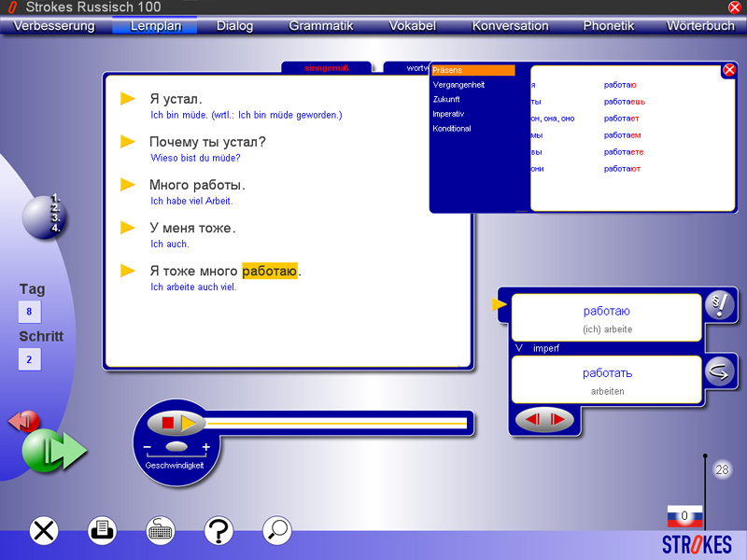747x560 pixels.
Task: Play the sentence Почему ты устал?
Action: coord(128,142)
